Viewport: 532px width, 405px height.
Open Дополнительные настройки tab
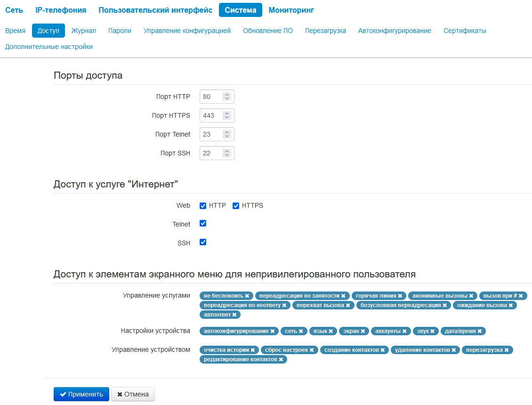point(49,47)
